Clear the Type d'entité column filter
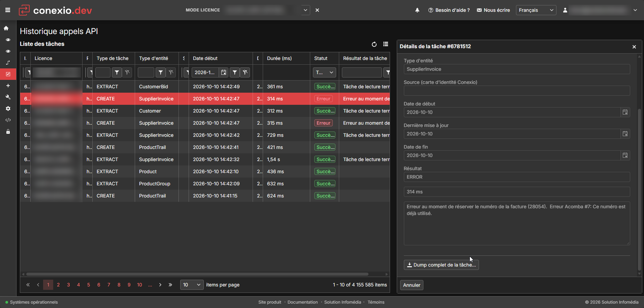This screenshot has height=308, width=644. tap(171, 72)
